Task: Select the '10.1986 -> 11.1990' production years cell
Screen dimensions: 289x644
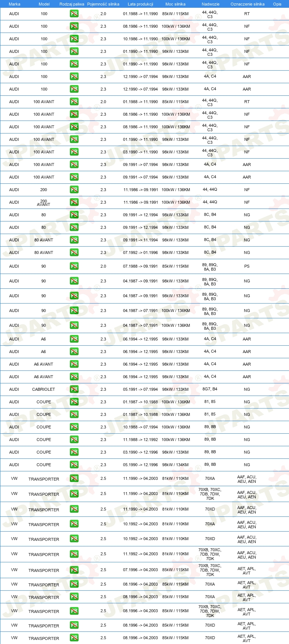Action: point(140,39)
